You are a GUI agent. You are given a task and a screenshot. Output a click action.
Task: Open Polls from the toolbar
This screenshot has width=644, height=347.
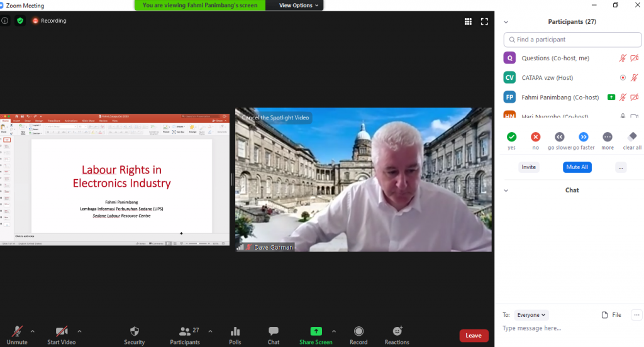(235, 336)
